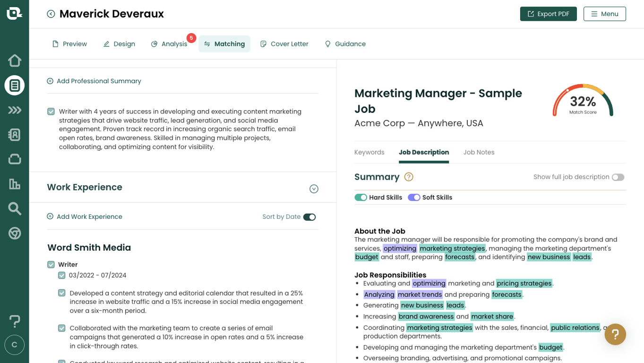Click the highlighted keyword 'market trends'
The width and height of the screenshot is (644, 363).
tap(420, 294)
